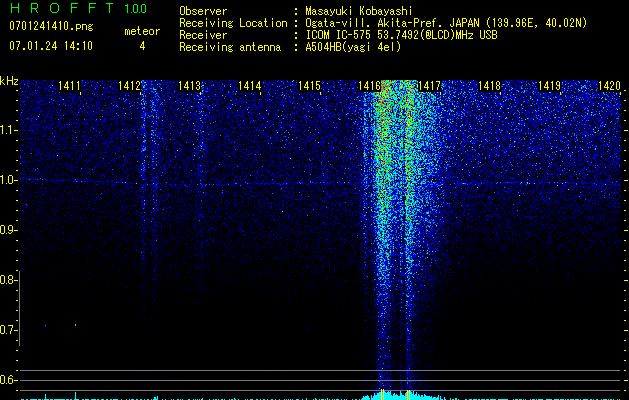Click the 1420 time marker

[609, 85]
